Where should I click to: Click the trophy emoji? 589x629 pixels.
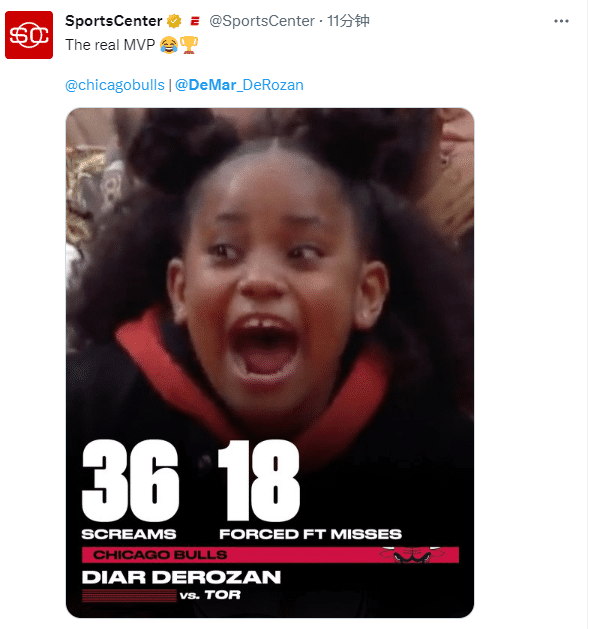coord(189,45)
